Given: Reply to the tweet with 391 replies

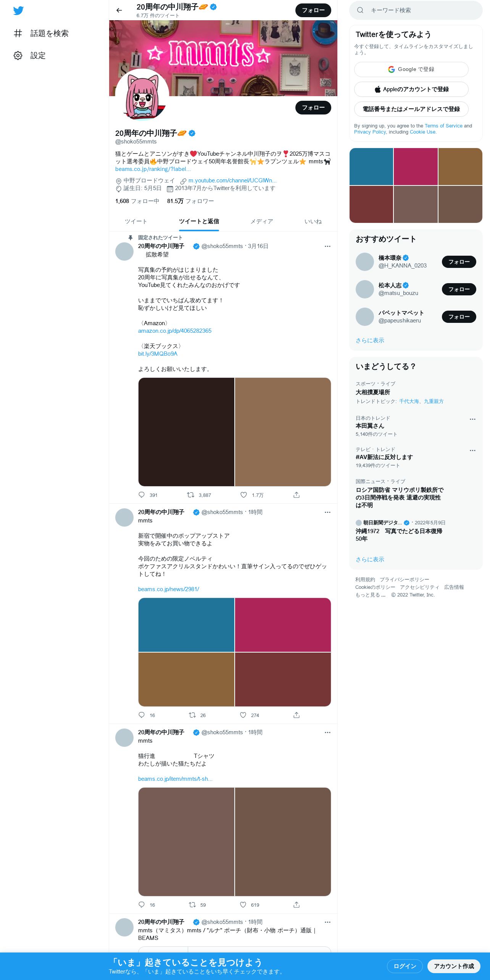Looking at the screenshot, I should pos(142,495).
